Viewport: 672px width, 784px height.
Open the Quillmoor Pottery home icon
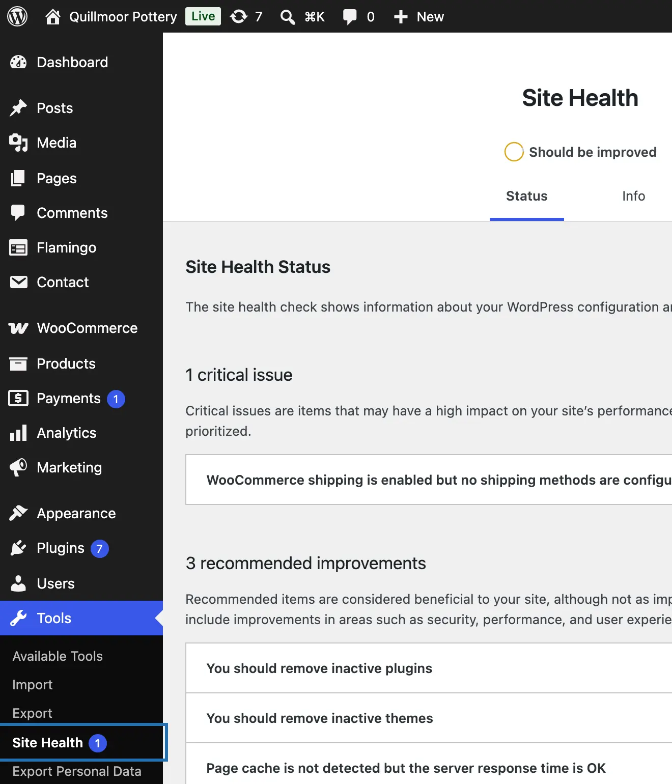click(53, 17)
